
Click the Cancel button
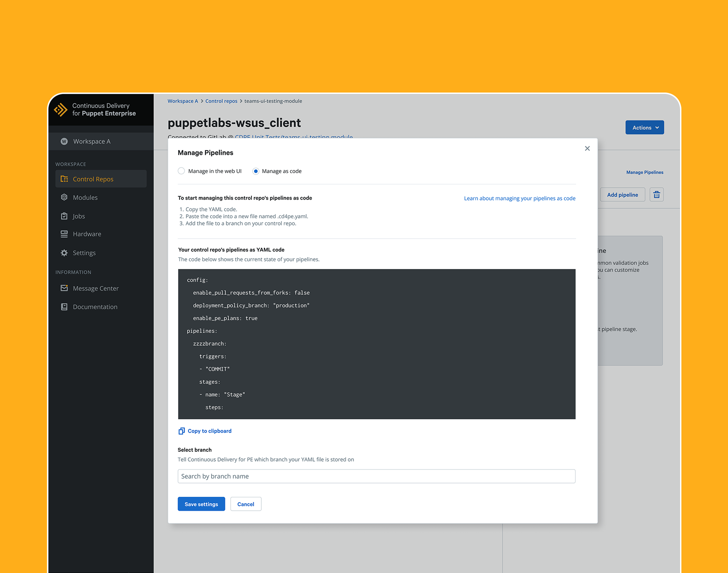point(246,504)
